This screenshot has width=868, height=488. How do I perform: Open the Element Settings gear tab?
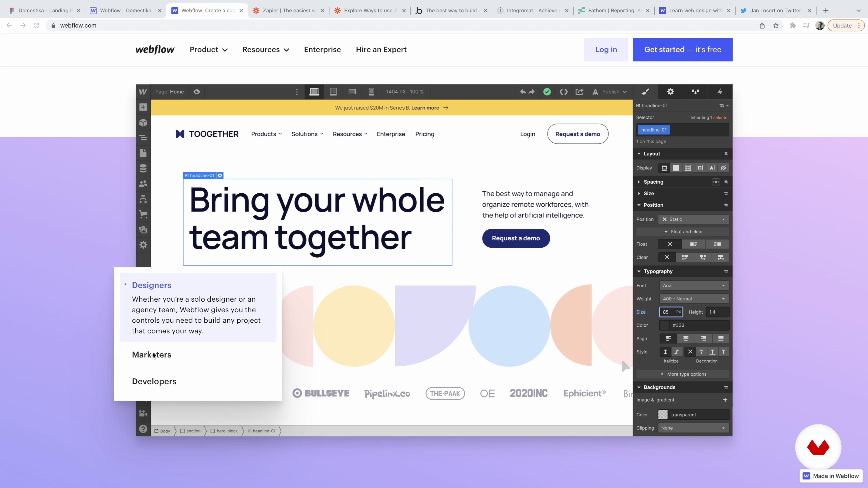click(x=670, y=91)
